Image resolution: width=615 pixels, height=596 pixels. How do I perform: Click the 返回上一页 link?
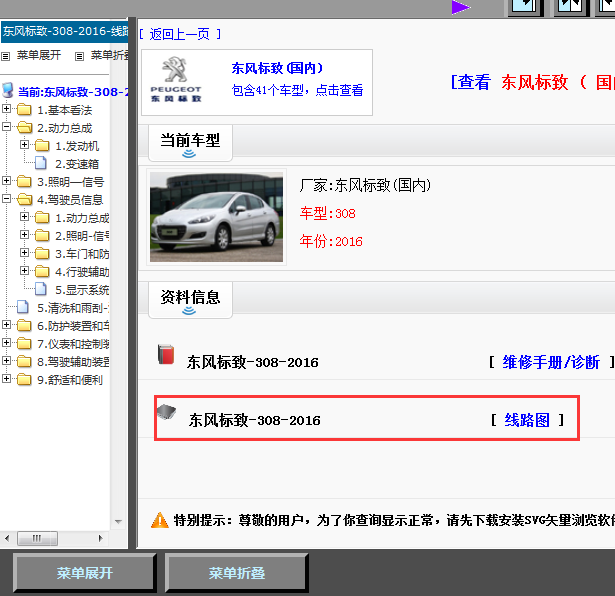click(x=180, y=35)
